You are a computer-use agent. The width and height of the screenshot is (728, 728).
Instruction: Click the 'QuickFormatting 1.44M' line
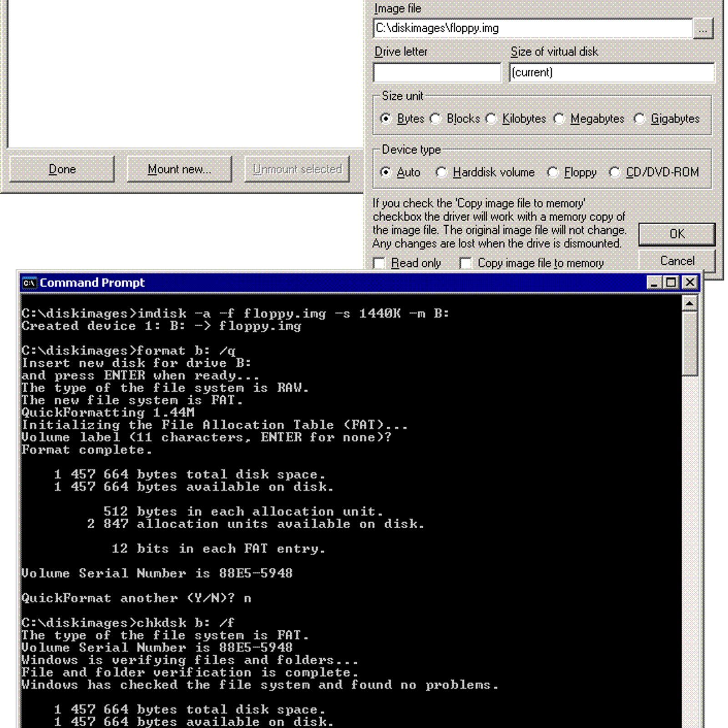pos(108,413)
